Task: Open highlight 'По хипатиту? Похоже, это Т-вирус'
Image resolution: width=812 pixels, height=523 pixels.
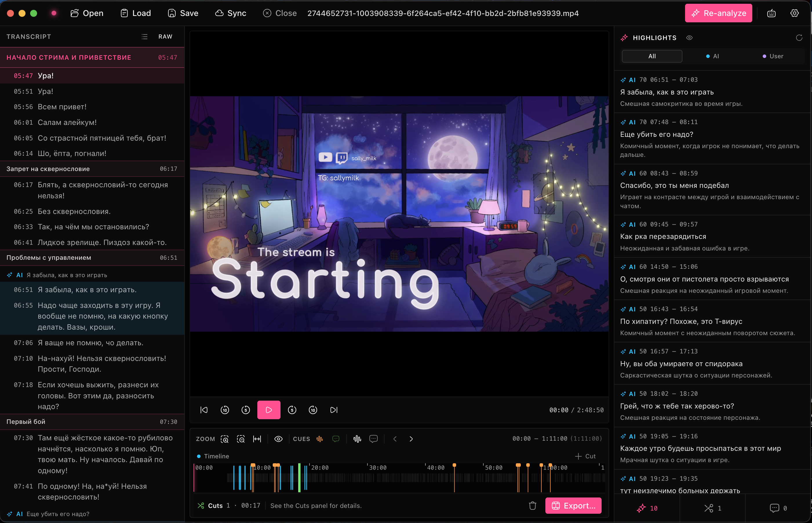Action: click(x=712, y=321)
